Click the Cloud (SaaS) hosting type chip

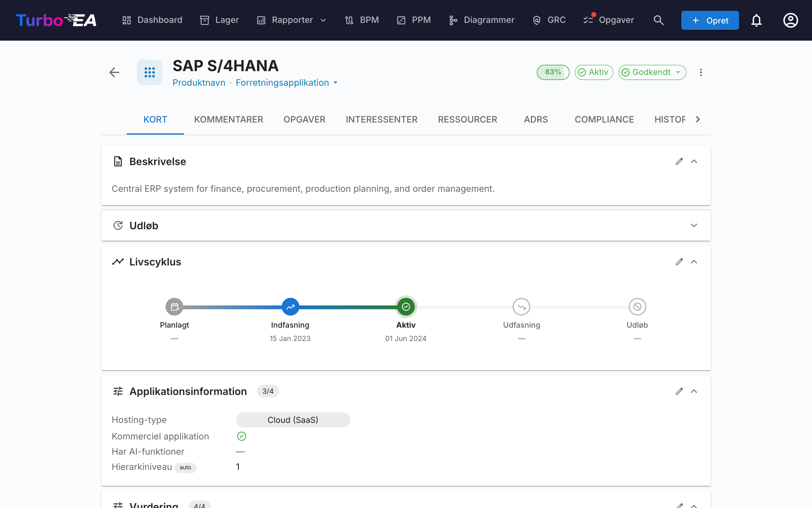click(293, 420)
